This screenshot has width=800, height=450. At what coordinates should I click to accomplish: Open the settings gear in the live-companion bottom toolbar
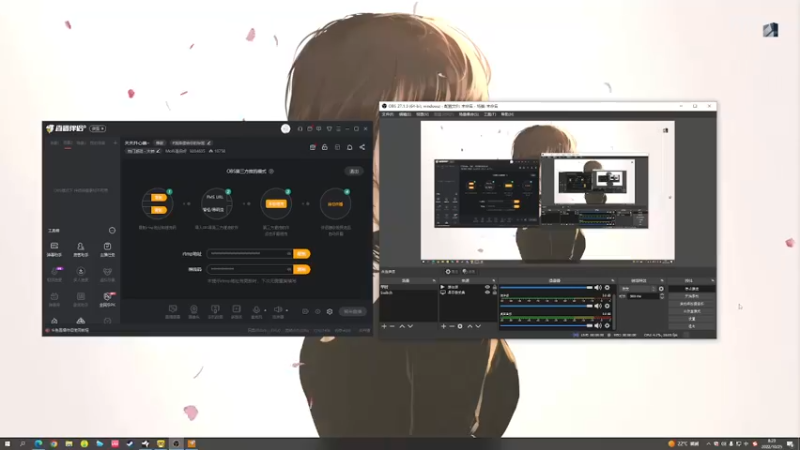pyautogui.click(x=330, y=311)
